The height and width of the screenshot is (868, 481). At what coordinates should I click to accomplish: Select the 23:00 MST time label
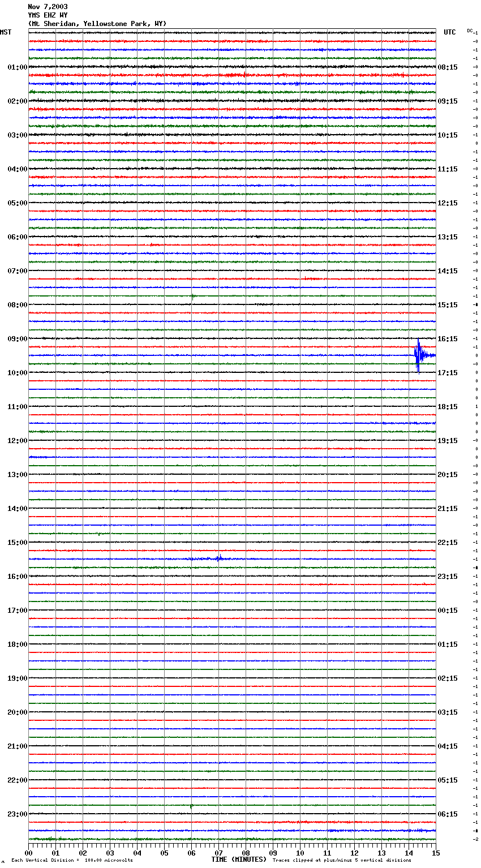(x=18, y=814)
